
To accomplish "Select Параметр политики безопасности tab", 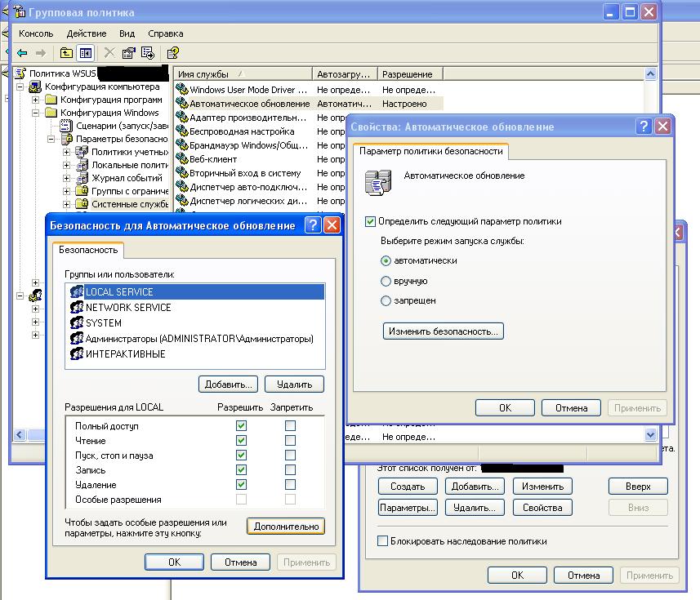I will pyautogui.click(x=430, y=151).
